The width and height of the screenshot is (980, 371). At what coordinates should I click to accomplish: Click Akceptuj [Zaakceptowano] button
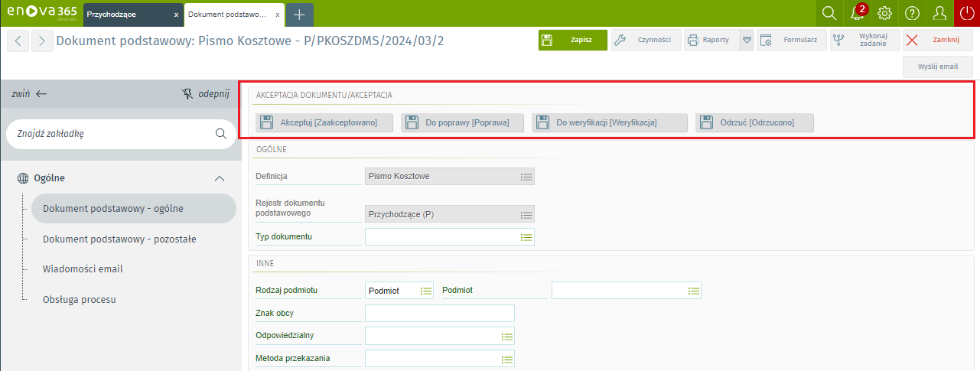point(324,122)
